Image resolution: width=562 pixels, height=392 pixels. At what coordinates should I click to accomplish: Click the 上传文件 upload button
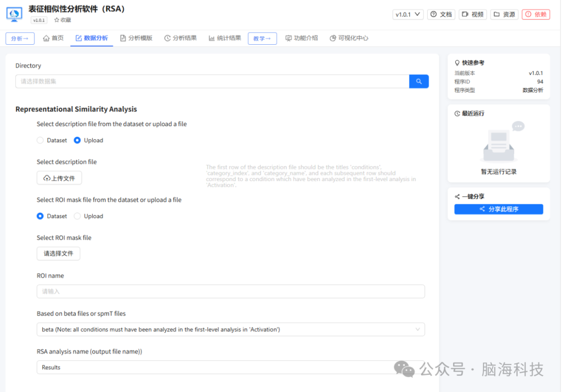point(59,178)
